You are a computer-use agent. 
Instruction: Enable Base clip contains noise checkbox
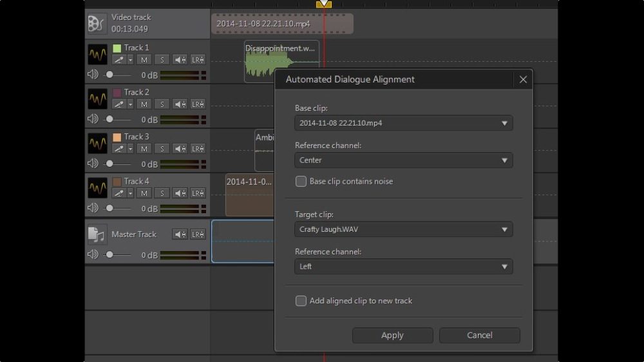(301, 181)
